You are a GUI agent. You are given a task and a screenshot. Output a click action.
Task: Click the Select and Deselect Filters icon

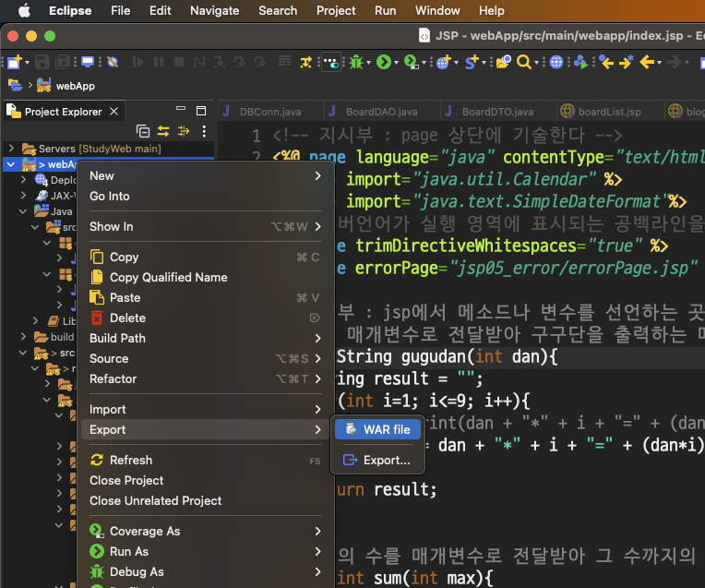click(184, 131)
